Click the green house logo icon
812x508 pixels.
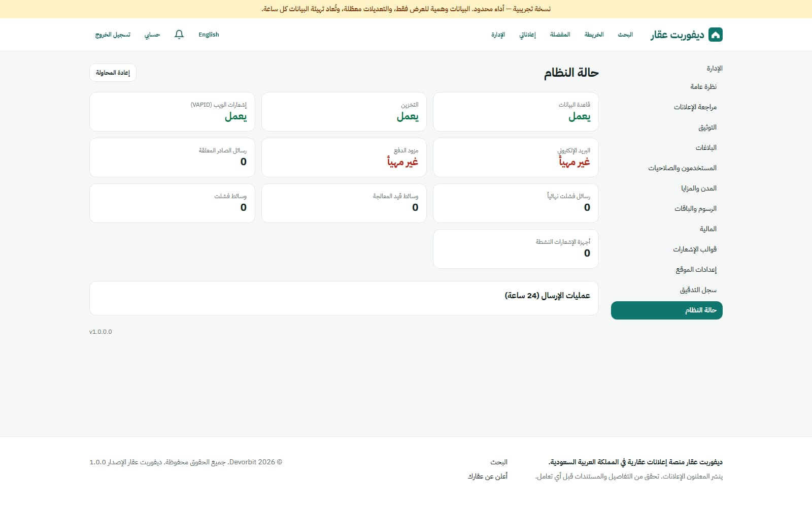coord(715,35)
